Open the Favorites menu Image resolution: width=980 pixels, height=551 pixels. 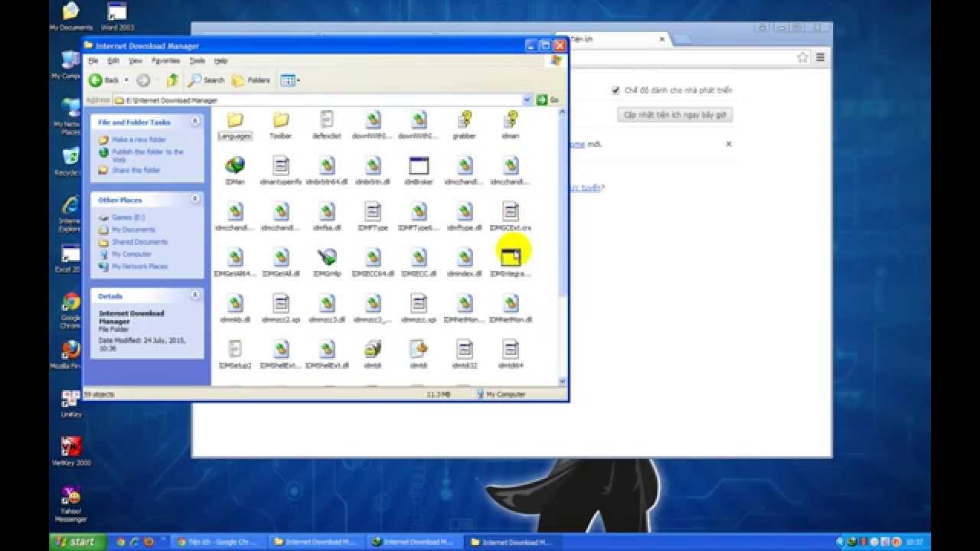(x=165, y=60)
